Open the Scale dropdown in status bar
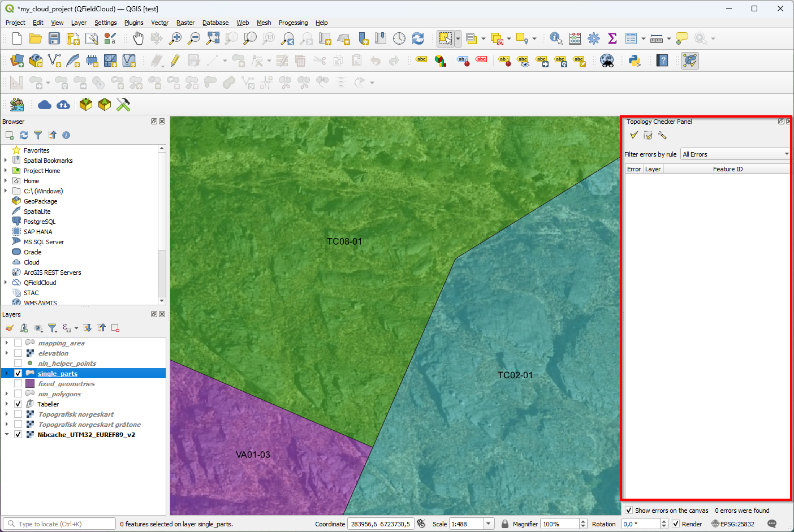The height and width of the screenshot is (532, 794). click(489, 524)
